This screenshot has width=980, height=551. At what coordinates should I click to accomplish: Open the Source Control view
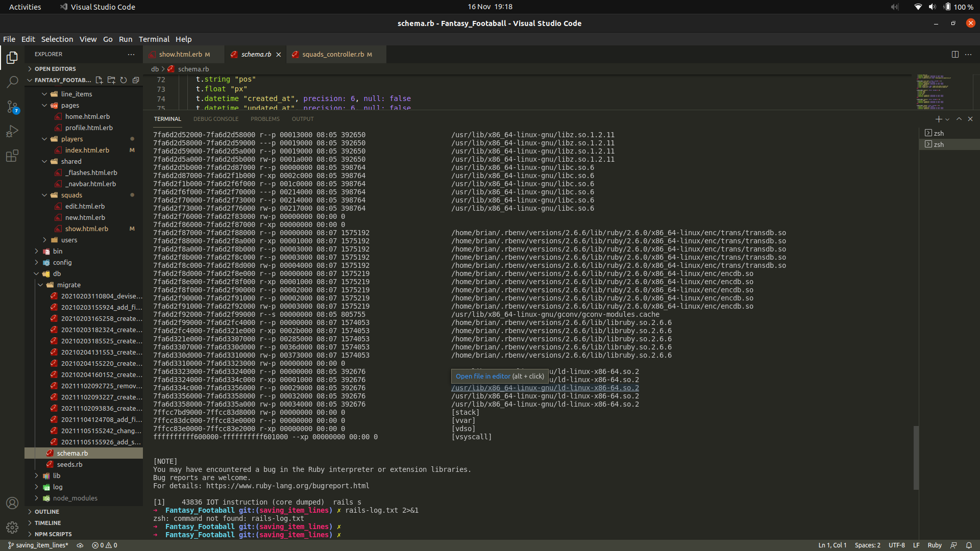tap(12, 107)
